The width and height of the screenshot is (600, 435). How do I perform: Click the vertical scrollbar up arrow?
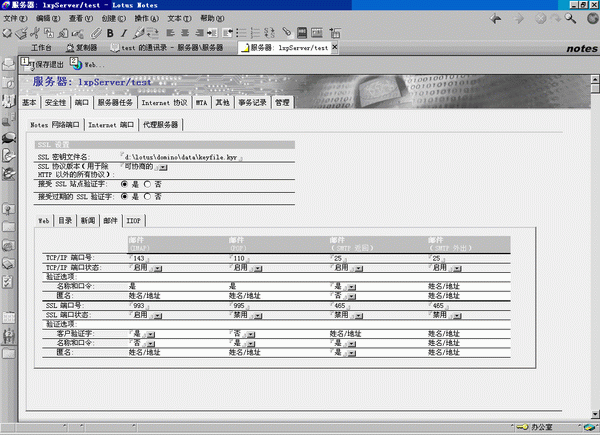595,79
